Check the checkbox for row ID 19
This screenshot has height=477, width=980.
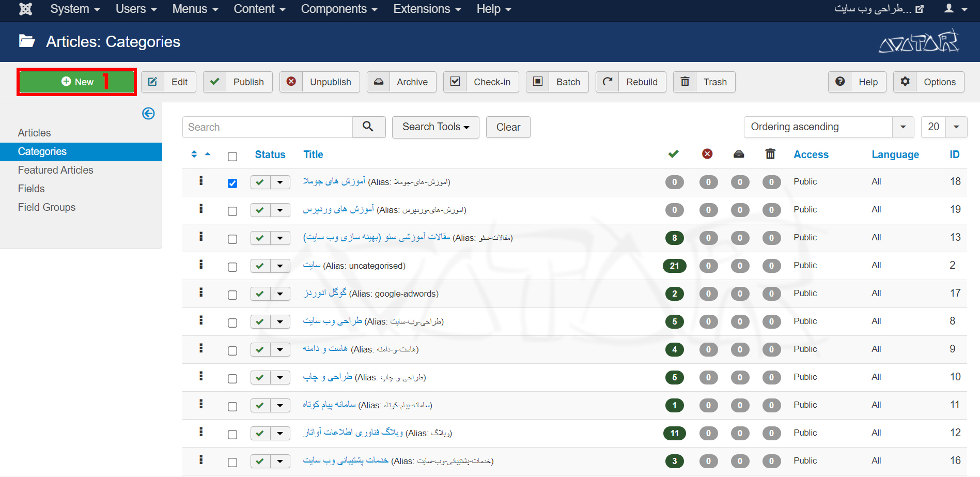[x=232, y=211]
